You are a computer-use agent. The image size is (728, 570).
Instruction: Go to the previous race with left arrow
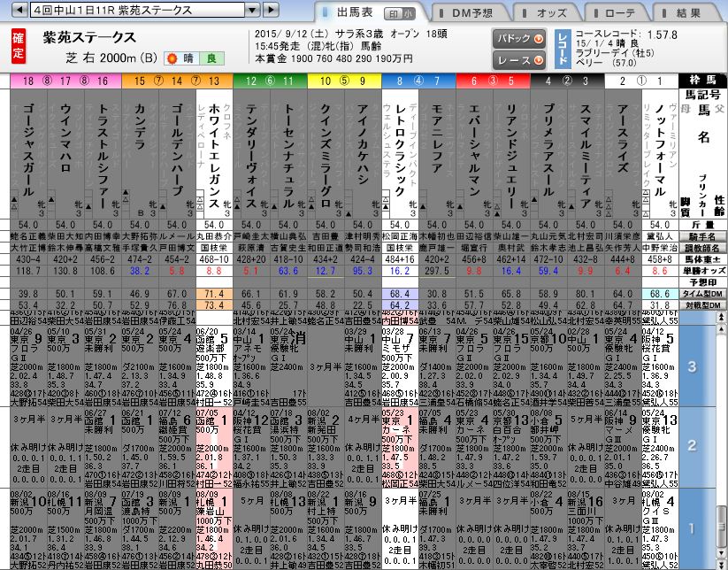pyautogui.click(x=19, y=9)
